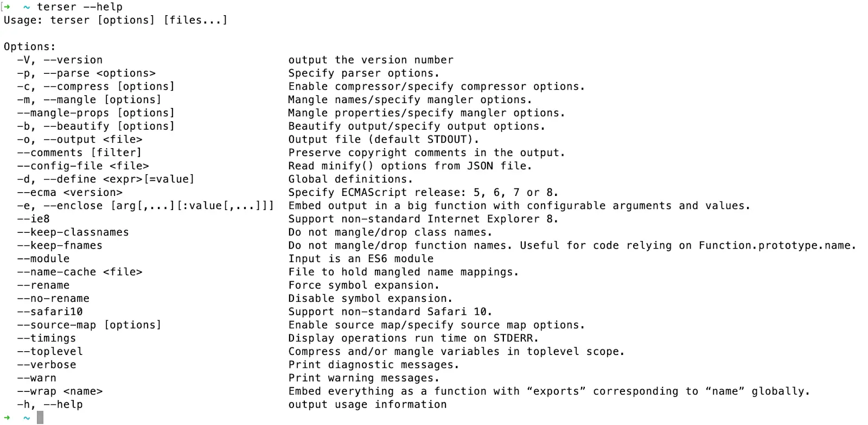This screenshot has height=425, width=868.
Task: Click the --source-map [options] flag
Action: click(90, 325)
